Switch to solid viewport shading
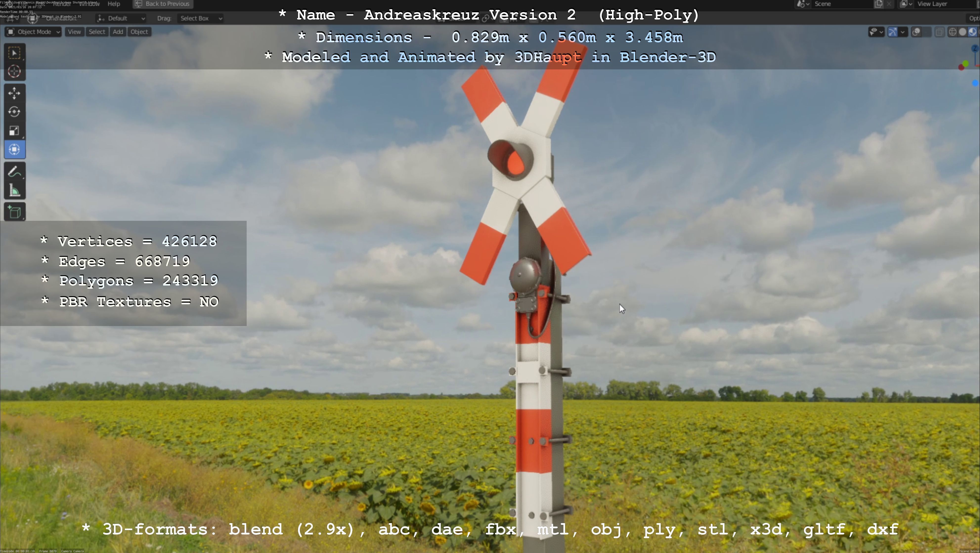980x553 pixels. (962, 32)
